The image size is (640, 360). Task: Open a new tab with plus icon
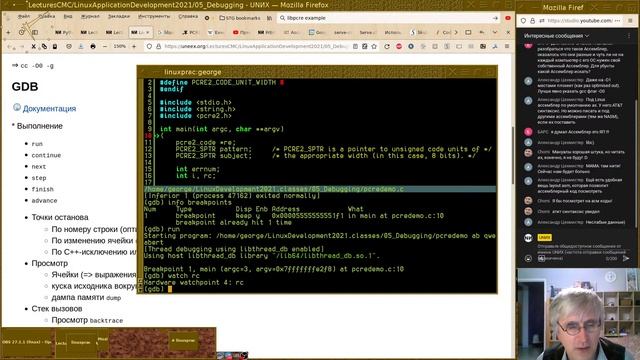click(x=8, y=32)
